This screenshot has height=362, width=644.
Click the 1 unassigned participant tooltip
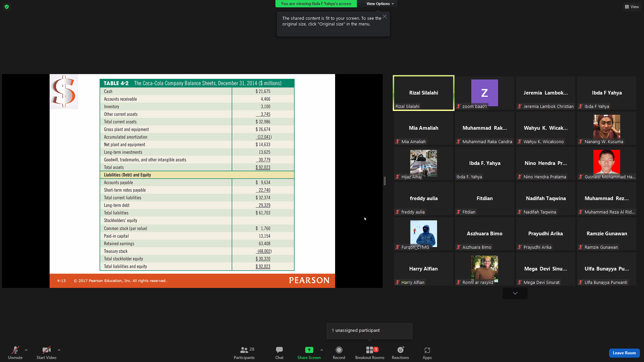coord(370,330)
